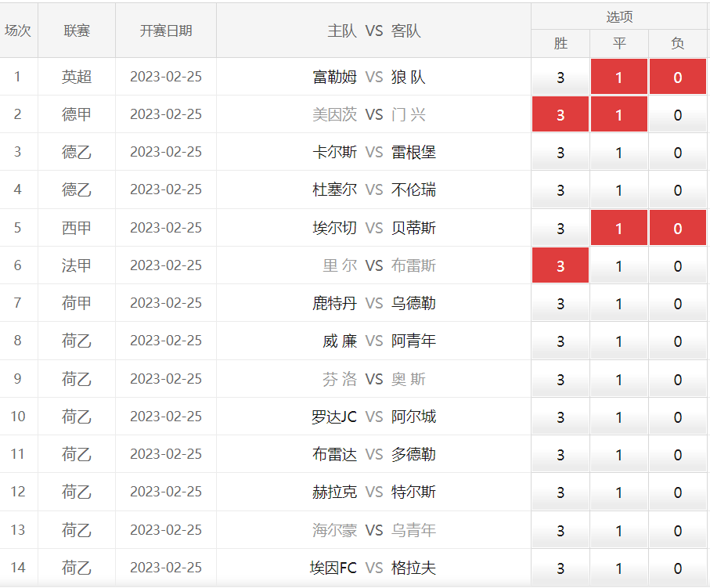Click the 胜 column header
The image size is (710, 588).
click(560, 44)
